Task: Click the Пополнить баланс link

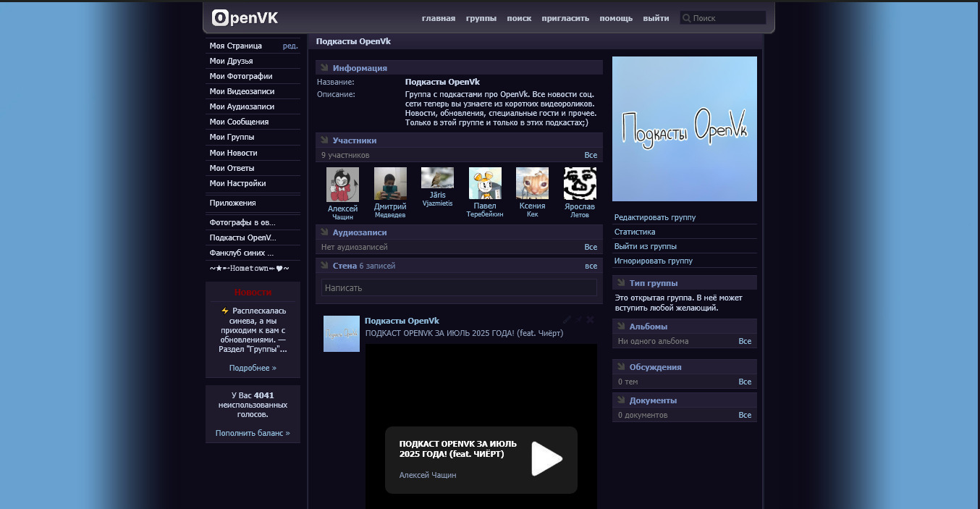Action: tap(252, 433)
